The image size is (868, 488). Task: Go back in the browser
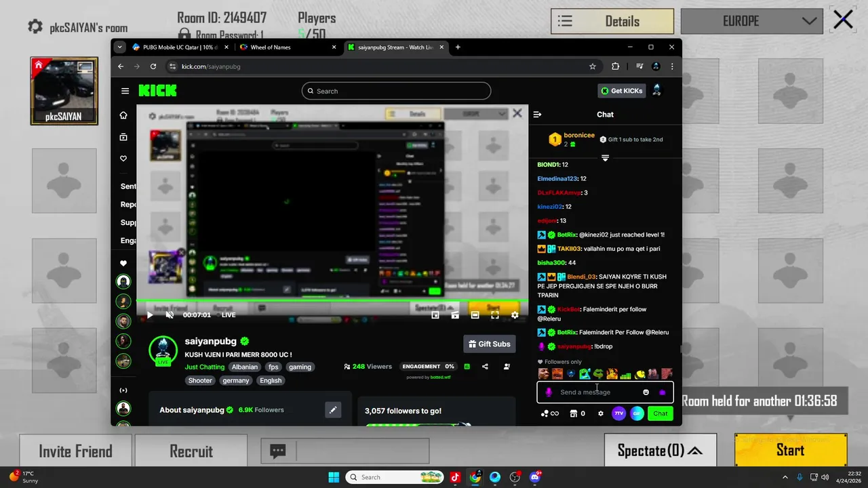121,66
